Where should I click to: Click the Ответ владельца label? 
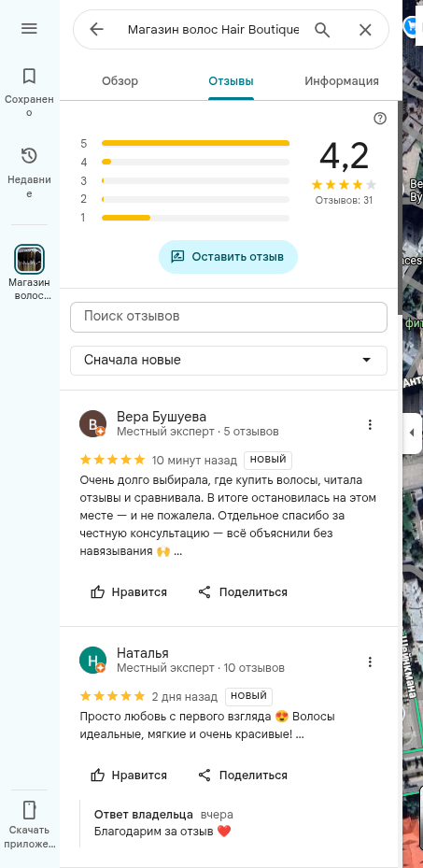tap(144, 815)
